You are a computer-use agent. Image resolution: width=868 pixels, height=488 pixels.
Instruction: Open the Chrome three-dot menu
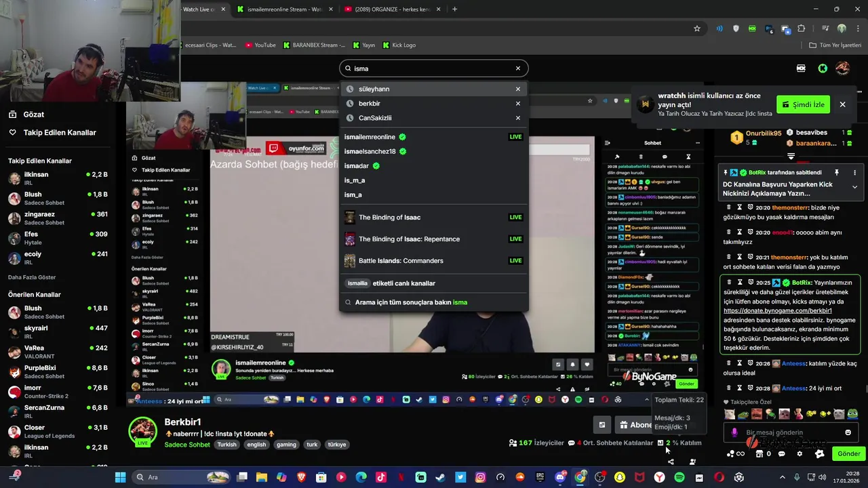click(857, 28)
